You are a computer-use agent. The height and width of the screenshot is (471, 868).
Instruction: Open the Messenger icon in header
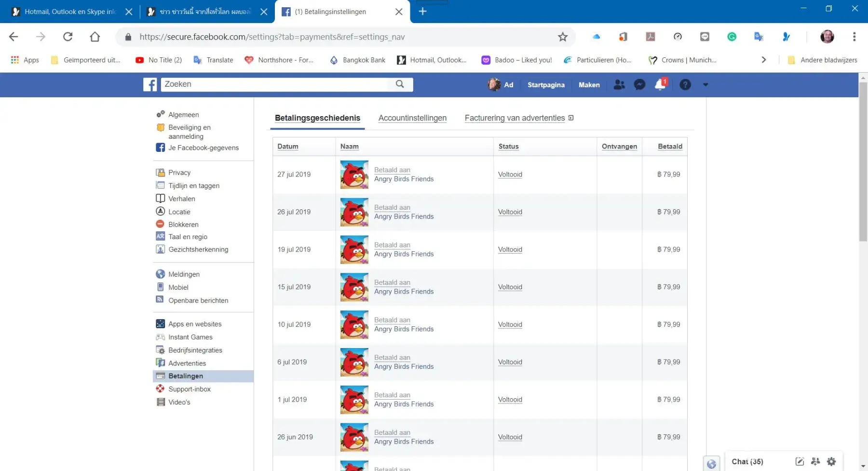pos(639,85)
